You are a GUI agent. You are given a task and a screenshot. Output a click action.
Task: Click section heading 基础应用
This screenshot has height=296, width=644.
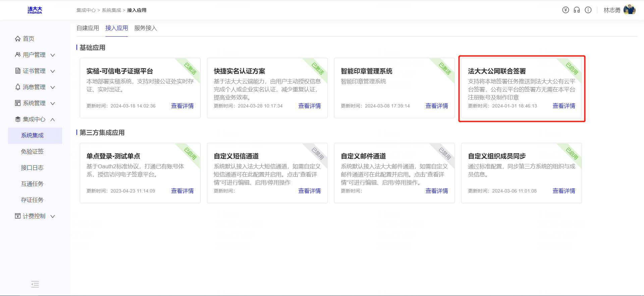(x=92, y=48)
